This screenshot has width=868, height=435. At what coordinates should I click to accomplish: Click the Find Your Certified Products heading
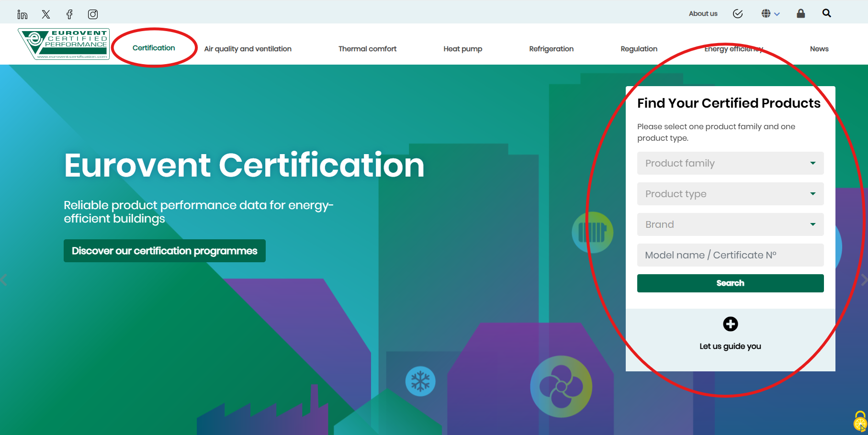click(729, 103)
